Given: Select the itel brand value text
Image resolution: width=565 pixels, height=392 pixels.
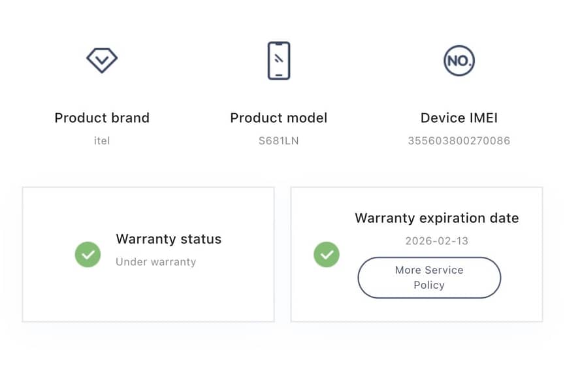Looking at the screenshot, I should pyautogui.click(x=102, y=140).
